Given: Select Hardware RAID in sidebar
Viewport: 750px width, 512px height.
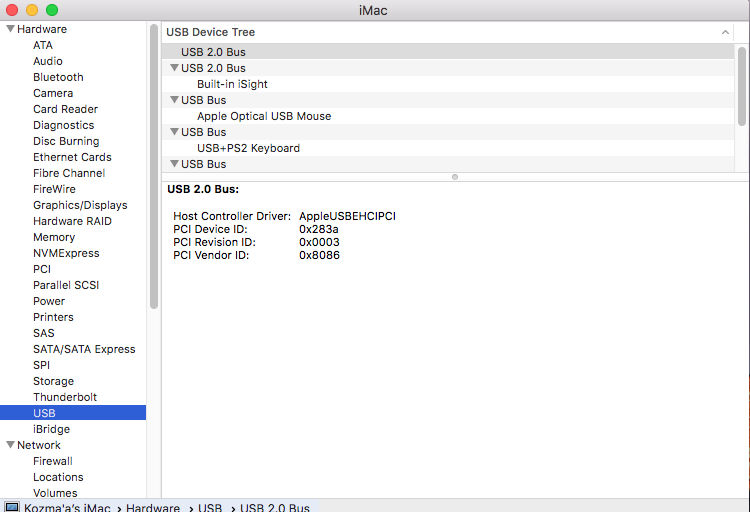Looking at the screenshot, I should point(72,222).
